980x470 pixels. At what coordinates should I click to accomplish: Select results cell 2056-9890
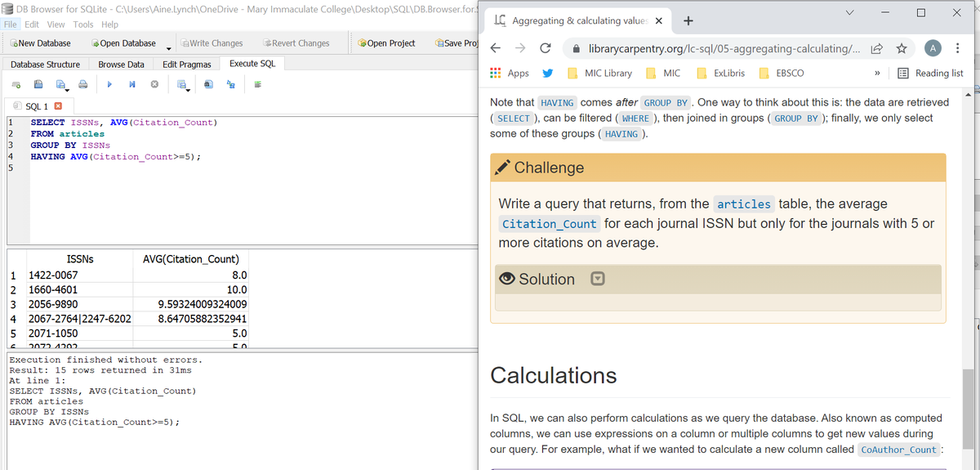point(79,304)
